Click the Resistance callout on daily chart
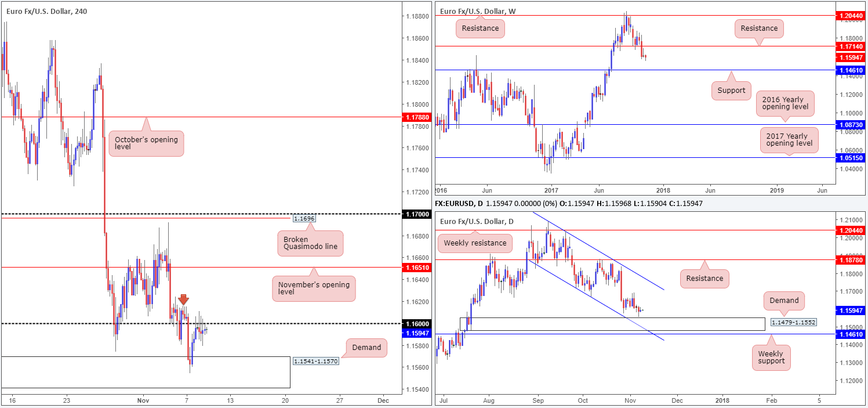Viewport: 868px width, 408px height. click(706, 278)
